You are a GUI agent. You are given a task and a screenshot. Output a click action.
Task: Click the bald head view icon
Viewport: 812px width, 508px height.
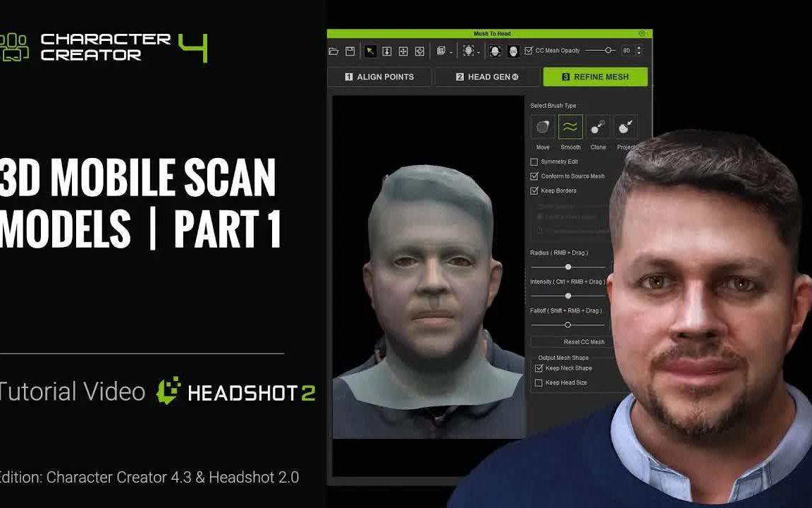point(513,51)
